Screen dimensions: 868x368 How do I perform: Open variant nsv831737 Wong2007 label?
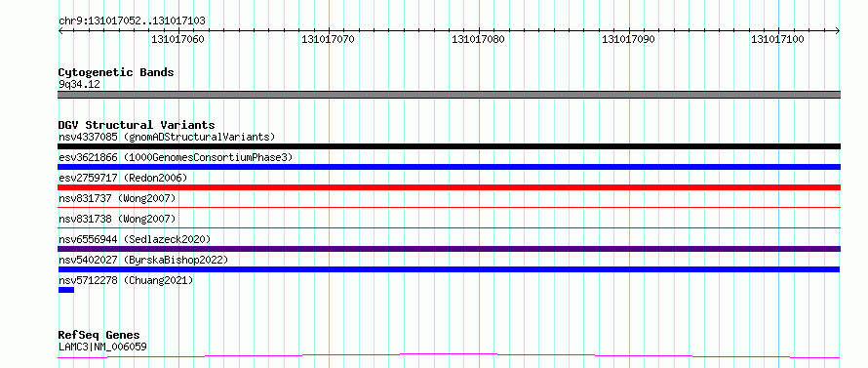tap(117, 198)
